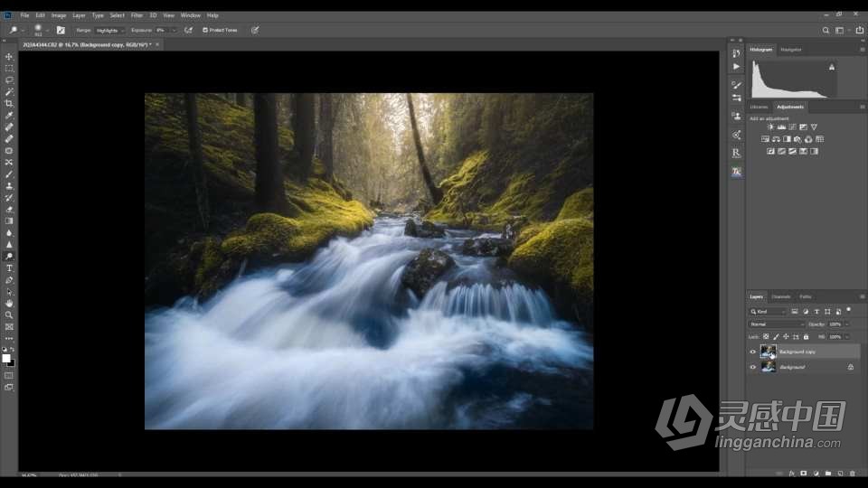The width and height of the screenshot is (868, 488).
Task: Open the layer Kind filter dropdown
Action: coord(768,312)
